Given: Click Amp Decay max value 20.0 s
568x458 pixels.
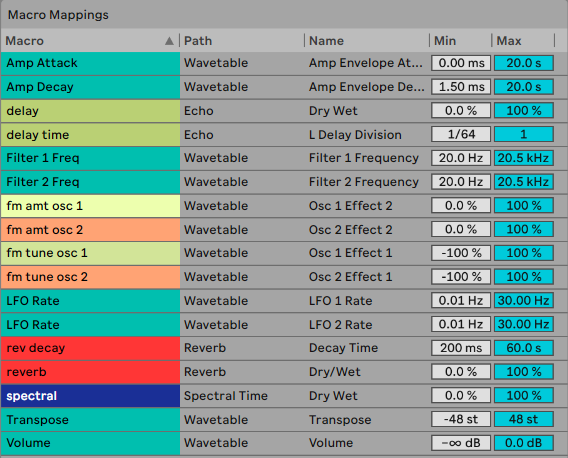Looking at the screenshot, I should click(x=524, y=87).
